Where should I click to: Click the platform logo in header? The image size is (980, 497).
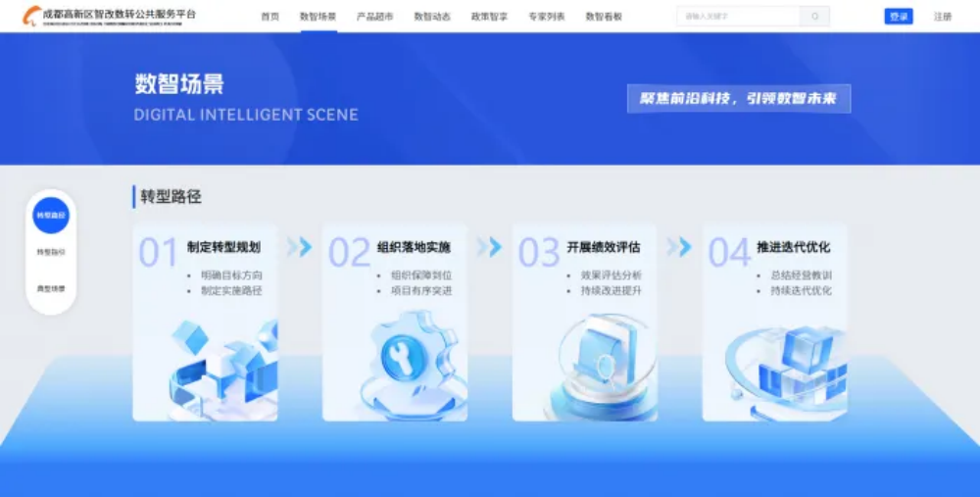(x=110, y=16)
